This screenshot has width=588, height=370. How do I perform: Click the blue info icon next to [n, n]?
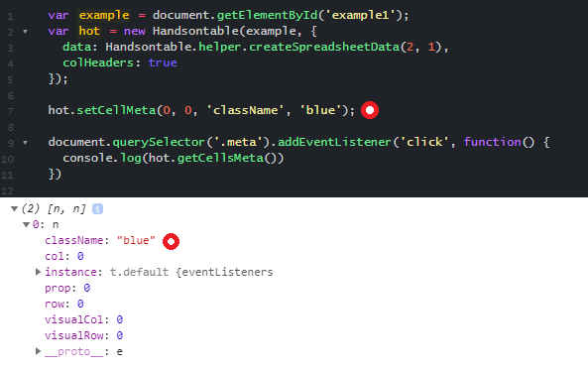[x=97, y=208]
